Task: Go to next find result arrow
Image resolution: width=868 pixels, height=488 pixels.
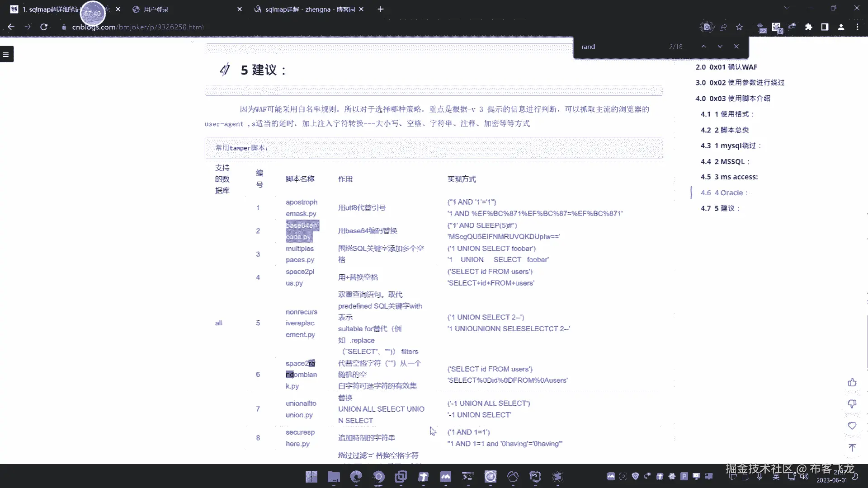Action: coord(720,47)
